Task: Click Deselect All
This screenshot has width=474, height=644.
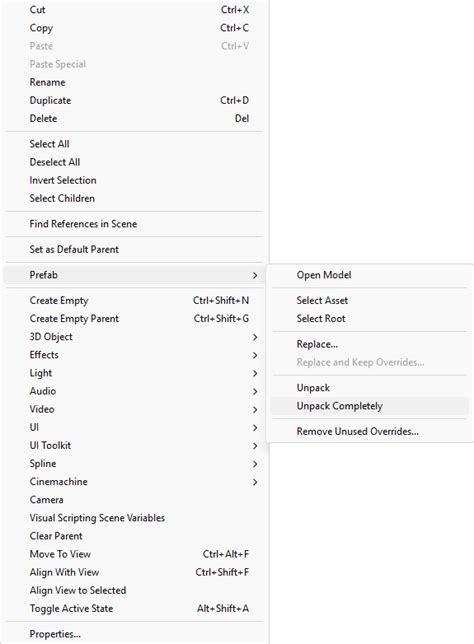Action: coord(134,162)
